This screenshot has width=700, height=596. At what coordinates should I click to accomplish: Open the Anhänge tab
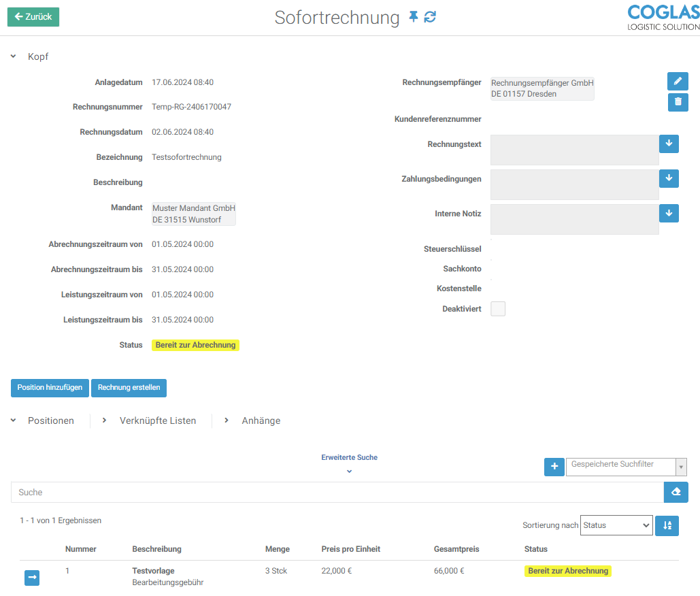click(x=261, y=420)
